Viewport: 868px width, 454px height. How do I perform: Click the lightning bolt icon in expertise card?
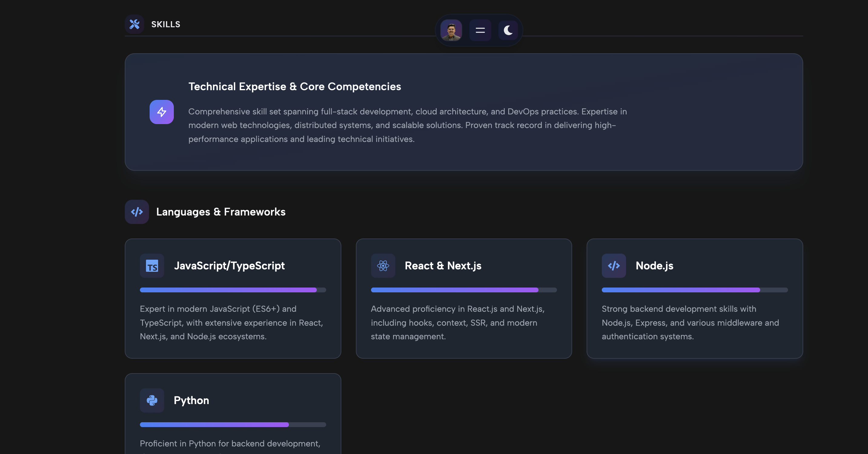(x=162, y=112)
